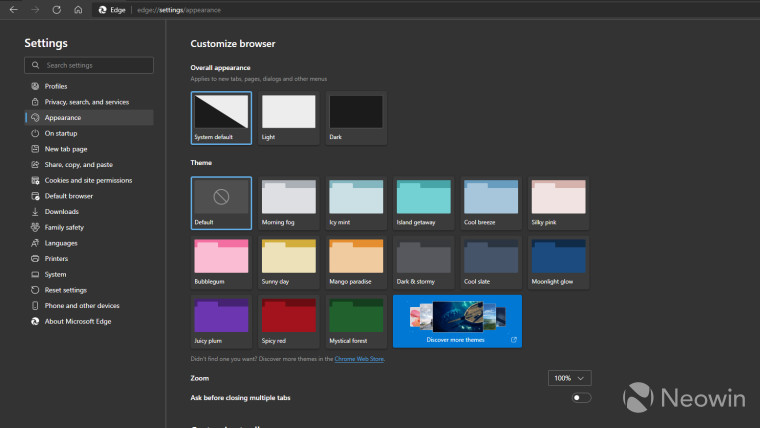Choose the Cool breeze theme
The image size is (760, 428).
click(x=491, y=203)
